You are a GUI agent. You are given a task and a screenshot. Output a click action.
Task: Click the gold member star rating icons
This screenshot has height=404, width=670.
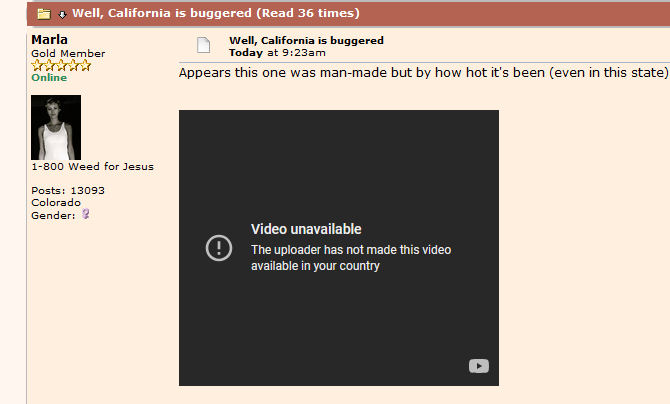pyautogui.click(x=61, y=65)
